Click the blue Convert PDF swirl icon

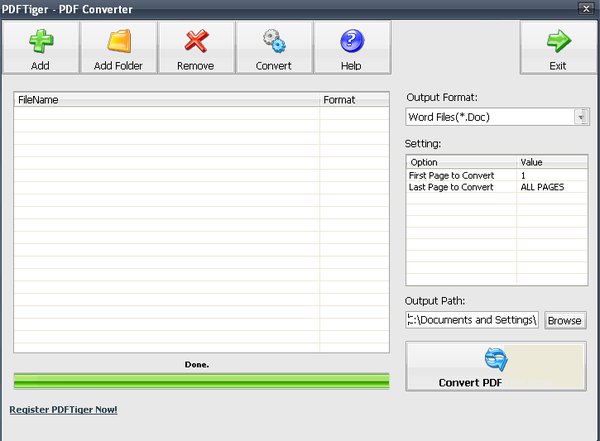pyautogui.click(x=496, y=359)
